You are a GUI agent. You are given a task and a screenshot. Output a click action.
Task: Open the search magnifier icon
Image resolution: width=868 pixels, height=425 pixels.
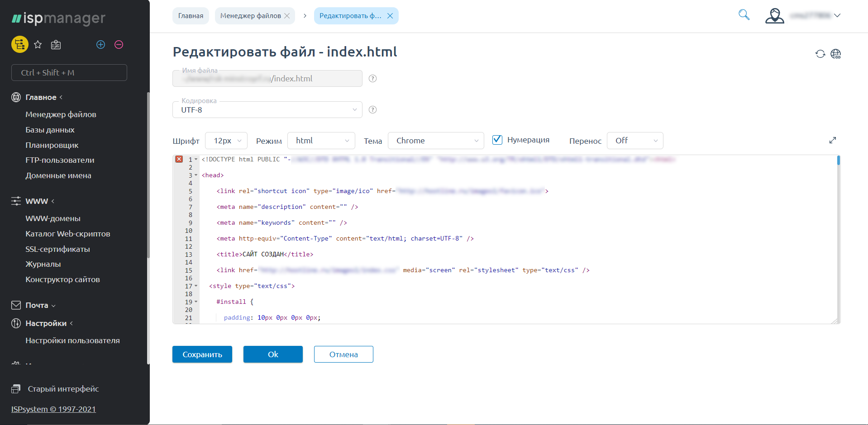(744, 15)
